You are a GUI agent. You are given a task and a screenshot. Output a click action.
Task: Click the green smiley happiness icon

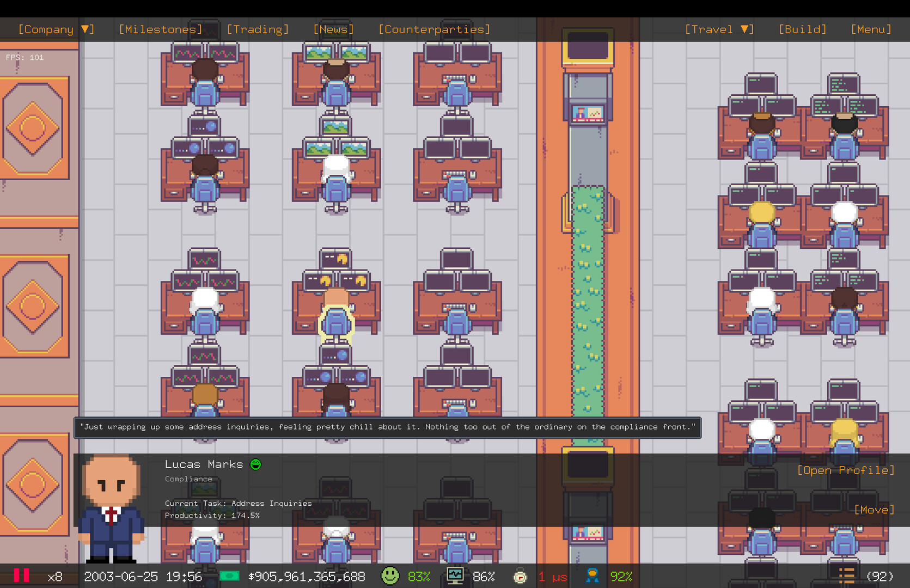[x=389, y=576]
